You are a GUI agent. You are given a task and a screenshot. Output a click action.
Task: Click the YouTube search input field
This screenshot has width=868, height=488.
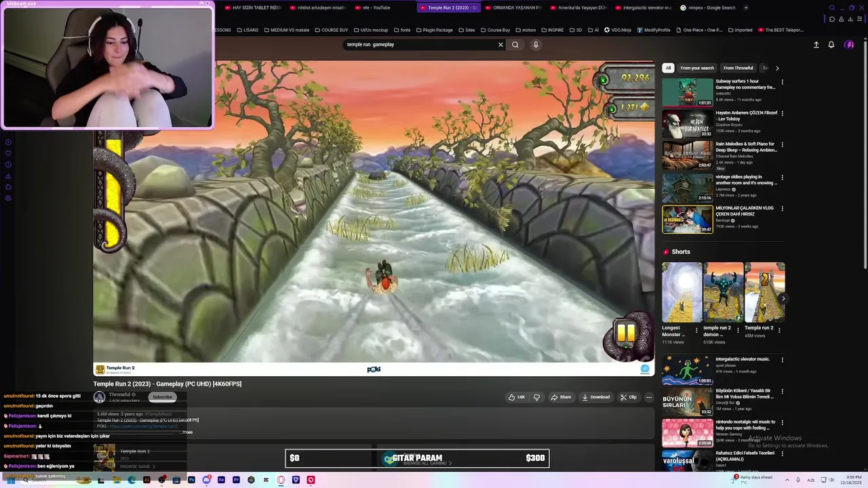pos(420,45)
